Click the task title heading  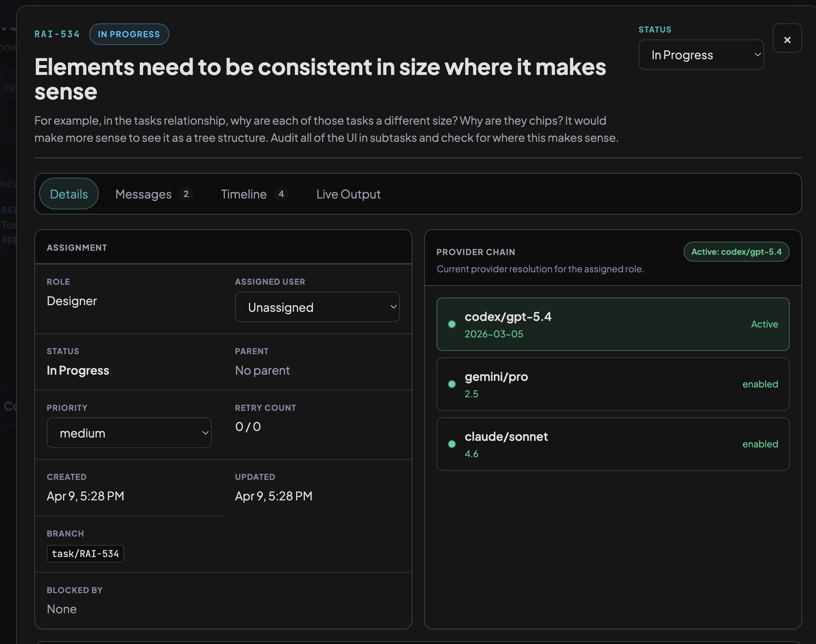tap(320, 79)
